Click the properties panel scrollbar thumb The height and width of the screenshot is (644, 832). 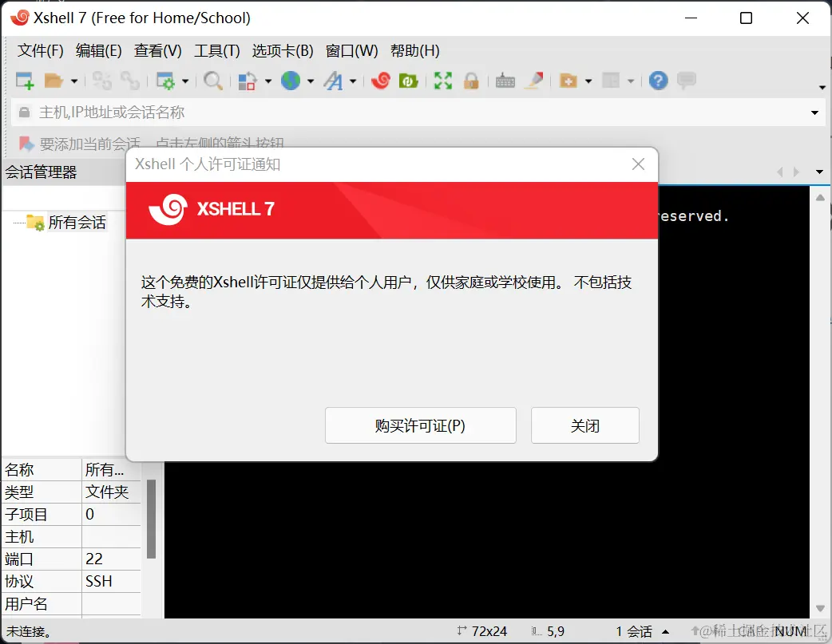(151, 520)
